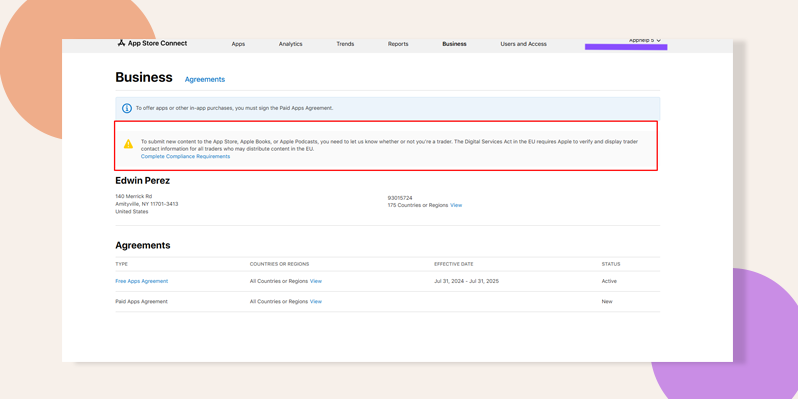Click the STATUS column header
Viewport: 798px width, 399px height.
point(611,264)
